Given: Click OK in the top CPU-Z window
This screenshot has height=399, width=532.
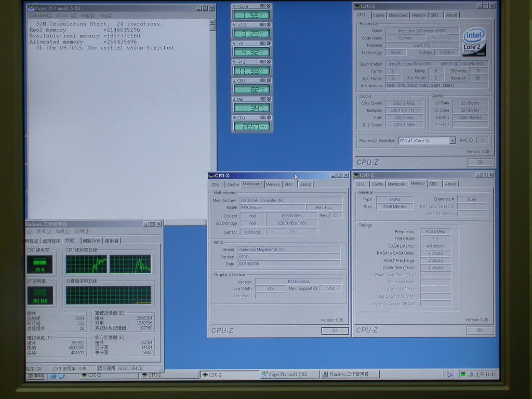Looking at the screenshot, I should (481, 162).
